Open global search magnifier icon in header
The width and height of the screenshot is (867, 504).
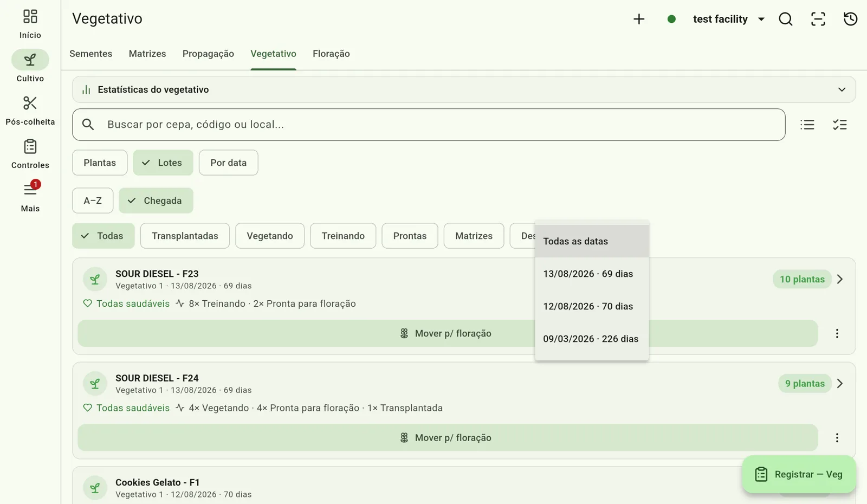[785, 19]
